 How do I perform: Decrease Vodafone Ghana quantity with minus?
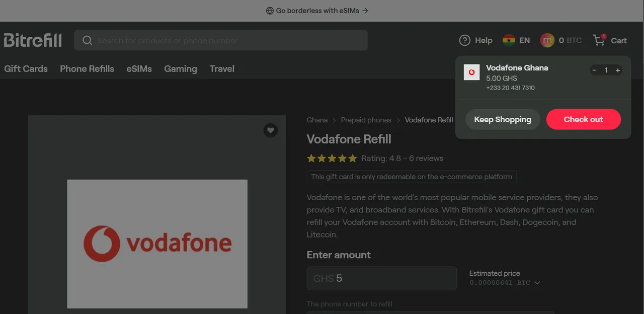point(594,70)
